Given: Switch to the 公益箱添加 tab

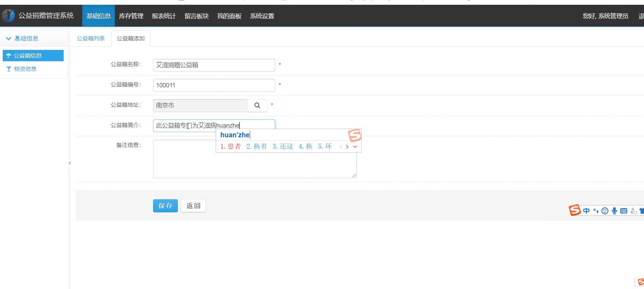Looking at the screenshot, I should [x=131, y=39].
